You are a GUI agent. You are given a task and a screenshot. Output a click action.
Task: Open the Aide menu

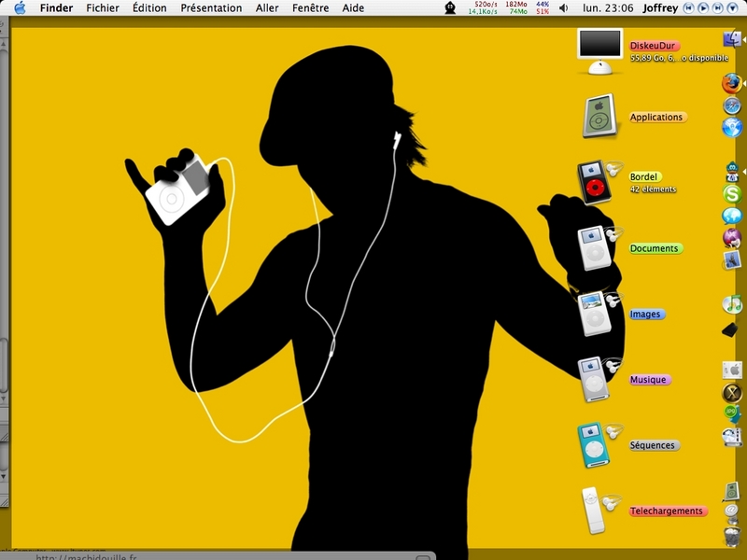pos(353,8)
